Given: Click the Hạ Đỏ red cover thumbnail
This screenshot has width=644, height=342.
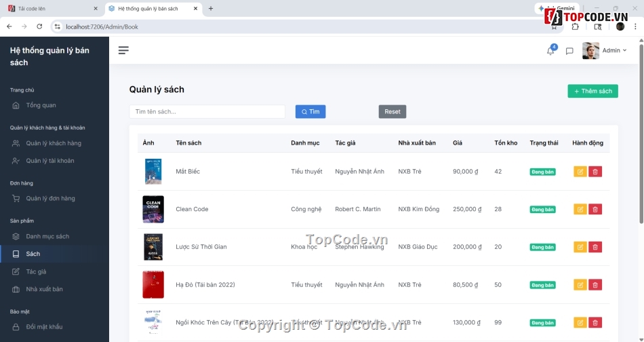Looking at the screenshot, I should click(153, 285).
